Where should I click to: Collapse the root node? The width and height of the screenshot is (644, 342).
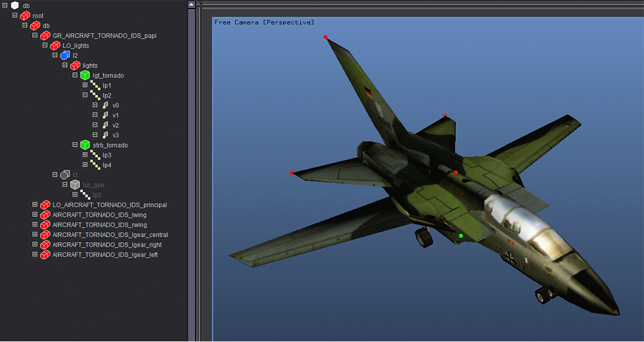[x=14, y=15]
